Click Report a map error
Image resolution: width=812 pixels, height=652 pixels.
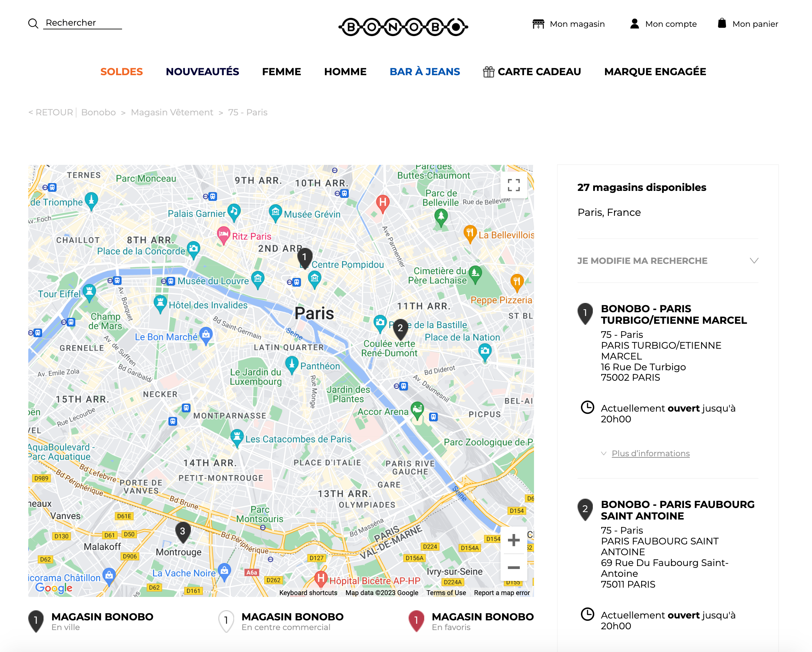tap(502, 592)
